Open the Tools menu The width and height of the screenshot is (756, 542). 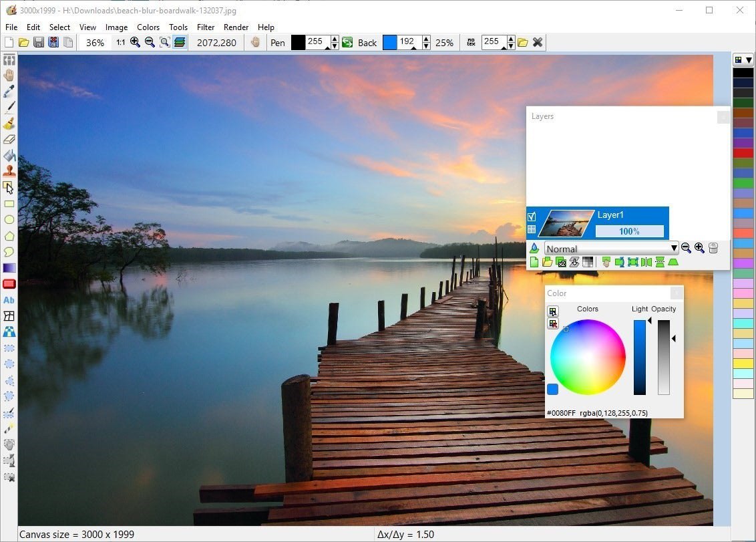pyautogui.click(x=178, y=27)
